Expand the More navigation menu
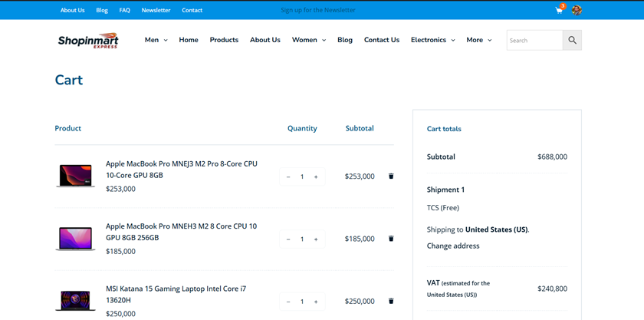This screenshot has height=320, width=644. coord(478,40)
